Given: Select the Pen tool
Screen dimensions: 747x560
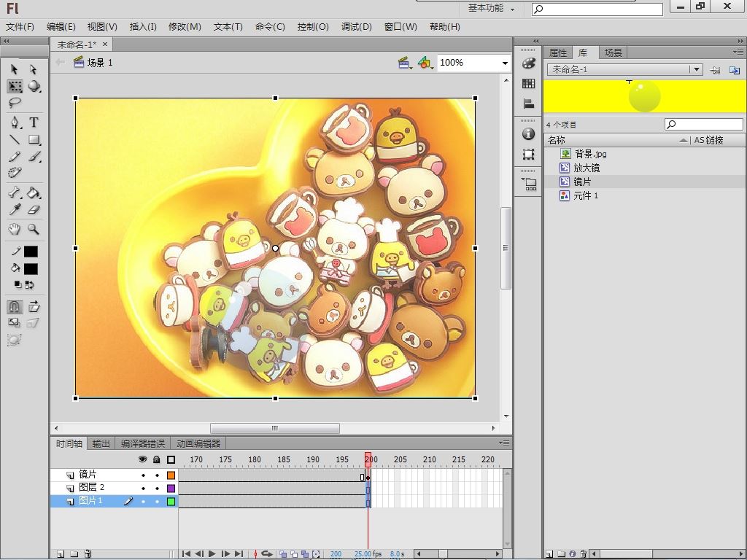Looking at the screenshot, I should click(x=15, y=122).
